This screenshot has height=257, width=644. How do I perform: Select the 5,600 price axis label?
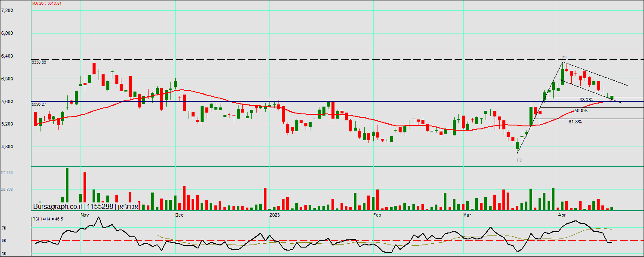tap(7, 101)
